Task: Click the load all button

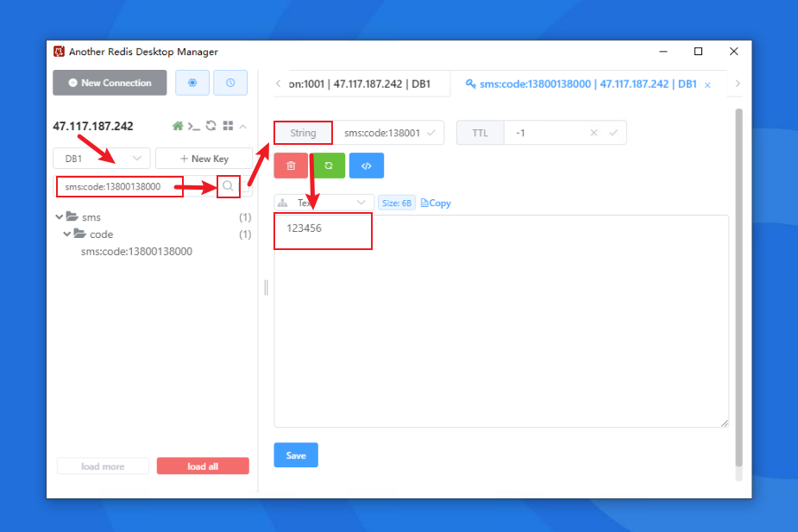Action: click(203, 466)
